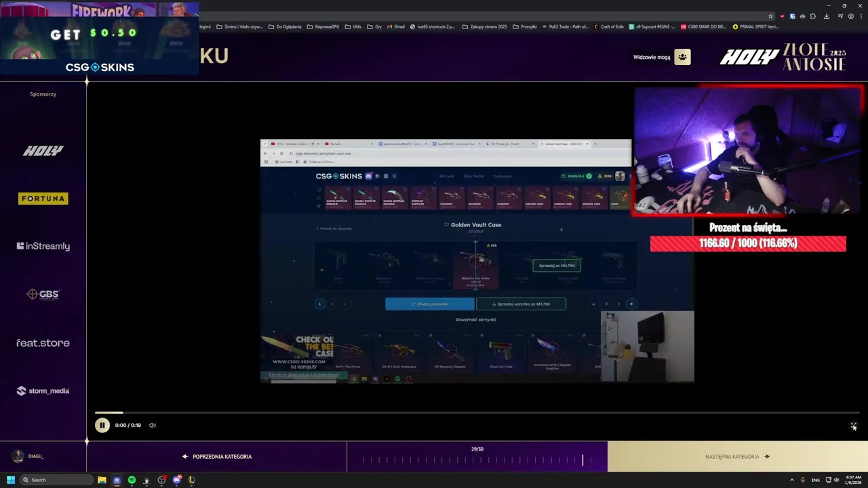Open the x9 Support #EUNE bookmark
Viewport: 868px width, 488px height.
[652, 26]
